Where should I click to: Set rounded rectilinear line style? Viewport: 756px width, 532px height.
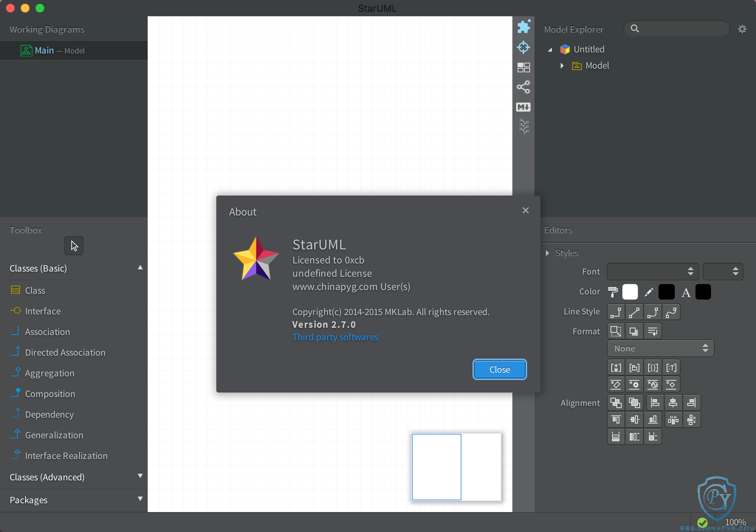click(653, 312)
